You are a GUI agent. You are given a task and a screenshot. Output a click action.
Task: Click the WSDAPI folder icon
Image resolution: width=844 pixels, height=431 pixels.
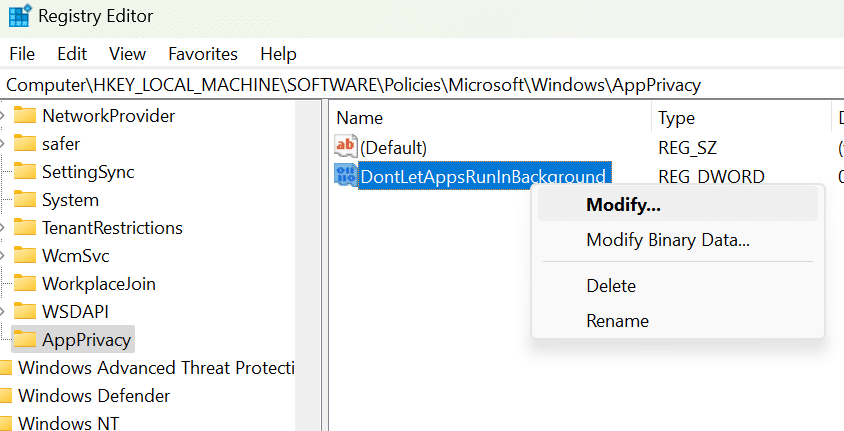pos(25,311)
